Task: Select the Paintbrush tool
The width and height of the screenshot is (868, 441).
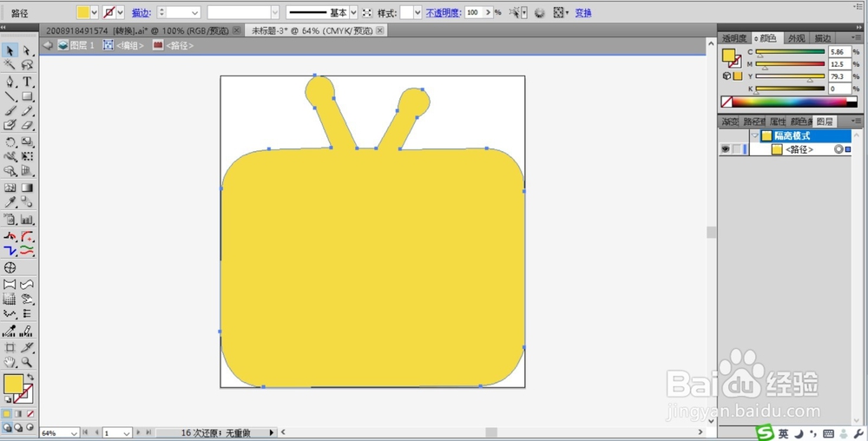Action: point(10,111)
